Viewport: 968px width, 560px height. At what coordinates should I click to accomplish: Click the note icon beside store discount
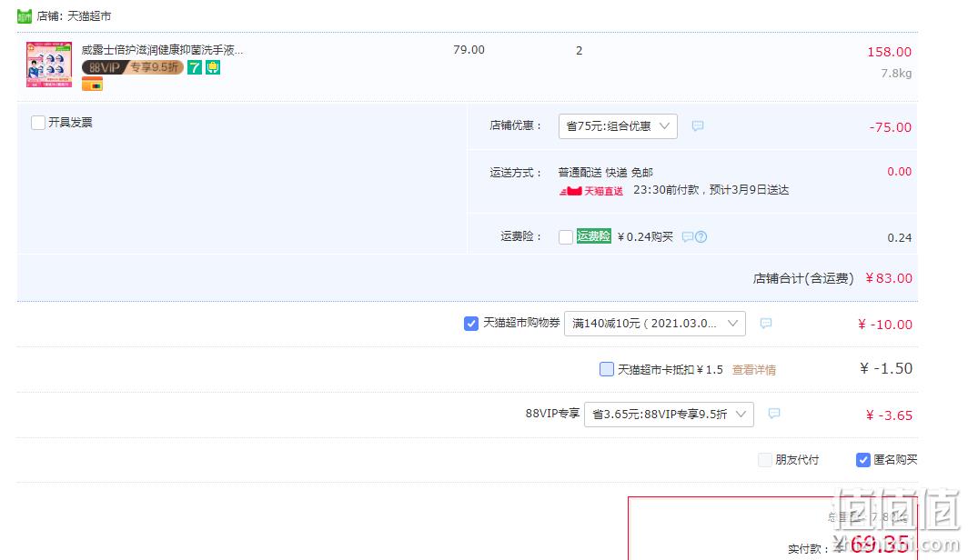pyautogui.click(x=698, y=125)
